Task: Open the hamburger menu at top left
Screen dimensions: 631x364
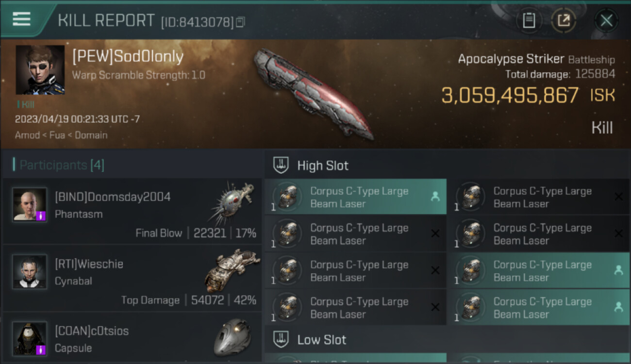Action: click(x=21, y=19)
